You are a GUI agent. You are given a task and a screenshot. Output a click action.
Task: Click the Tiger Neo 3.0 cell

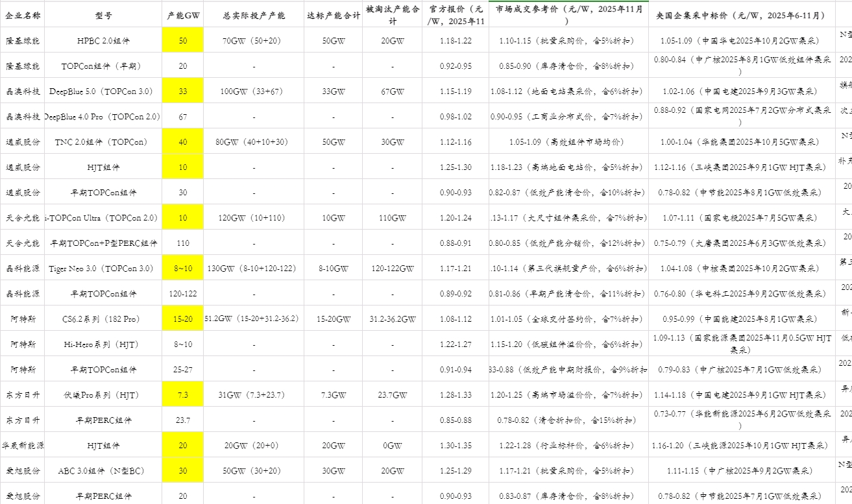[103, 268]
